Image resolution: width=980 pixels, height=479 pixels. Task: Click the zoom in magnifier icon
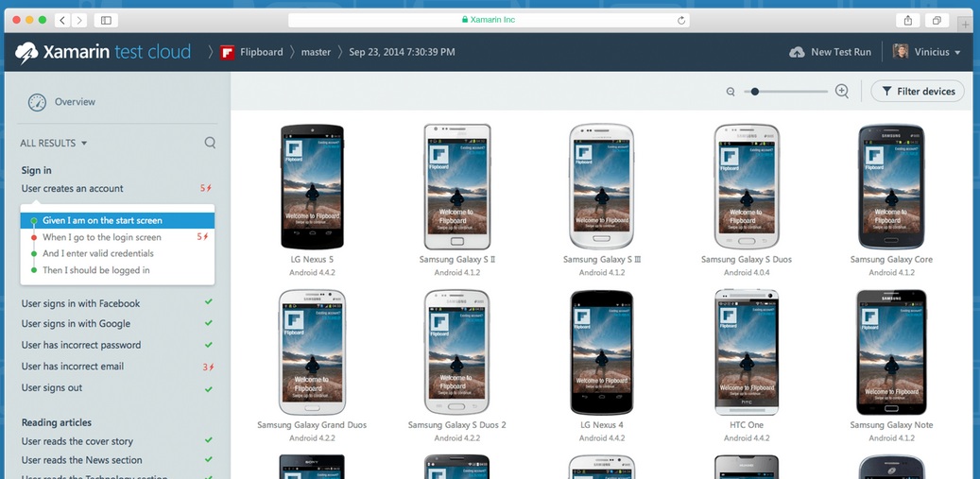click(x=842, y=92)
